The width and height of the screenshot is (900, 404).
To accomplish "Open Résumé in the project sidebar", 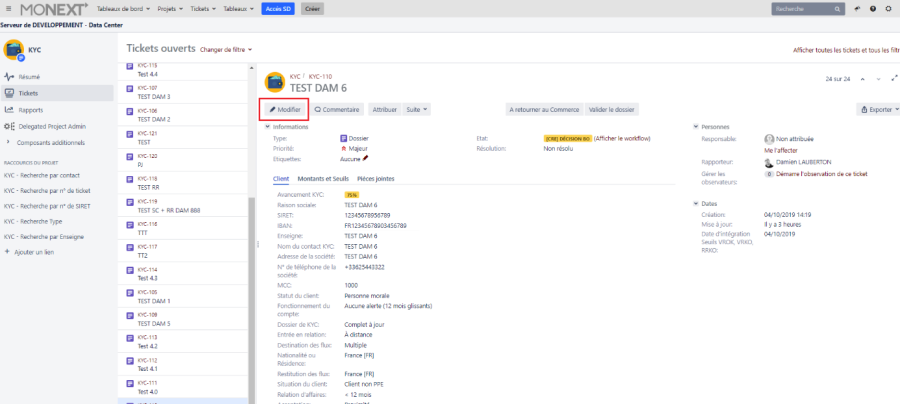I will pyautogui.click(x=30, y=76).
